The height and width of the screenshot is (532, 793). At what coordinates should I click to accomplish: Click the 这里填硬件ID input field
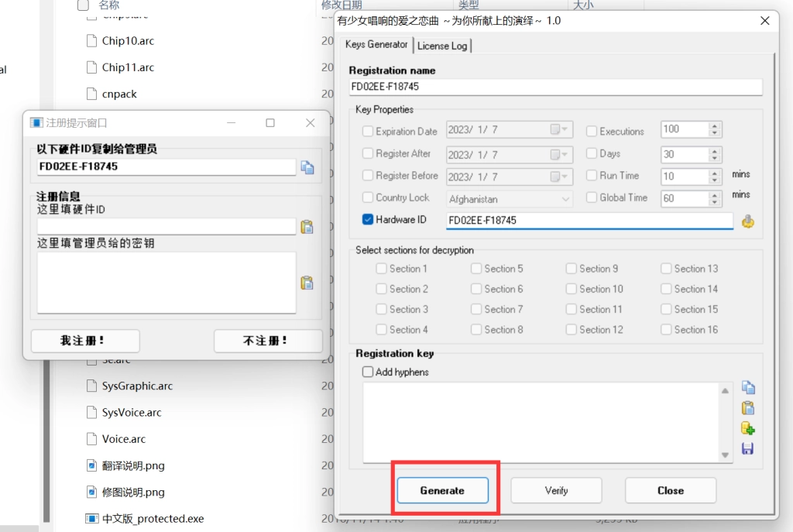click(x=166, y=227)
